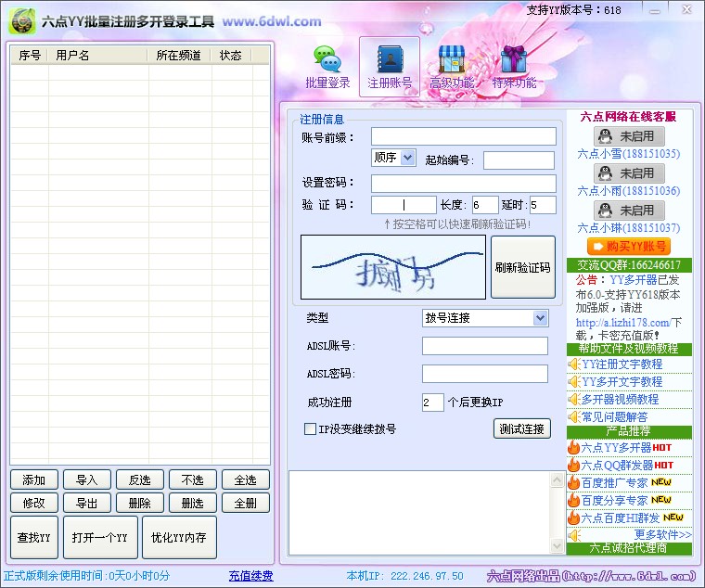Click the 查找YY button
The height and width of the screenshot is (588, 705).
pyautogui.click(x=34, y=537)
